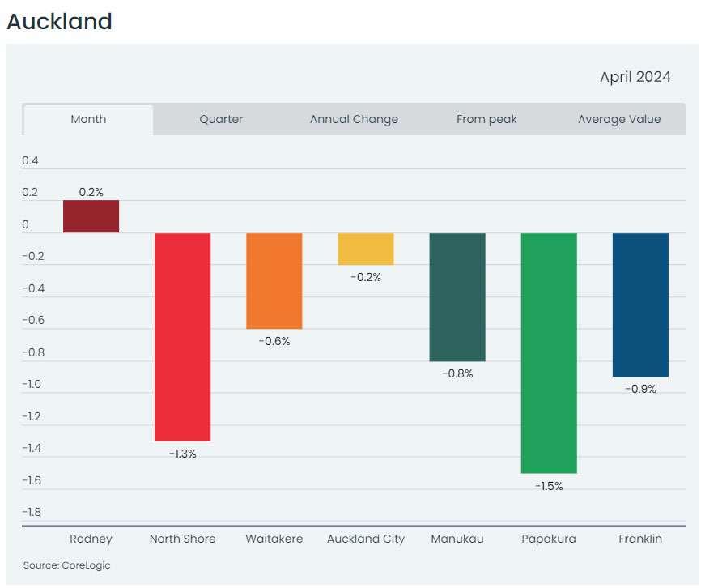Viewport: 701px width, 588px height.
Task: Click the Auckland City axis label
Action: click(x=366, y=539)
